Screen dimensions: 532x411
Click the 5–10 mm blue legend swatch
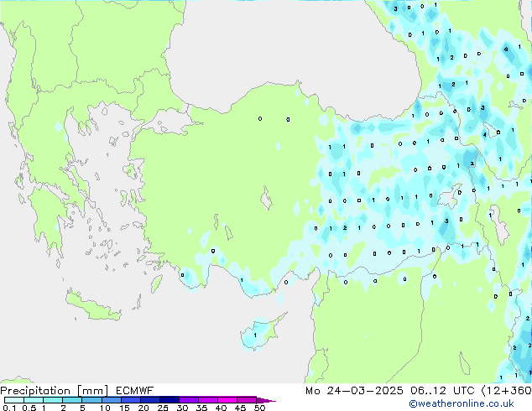coord(91,400)
